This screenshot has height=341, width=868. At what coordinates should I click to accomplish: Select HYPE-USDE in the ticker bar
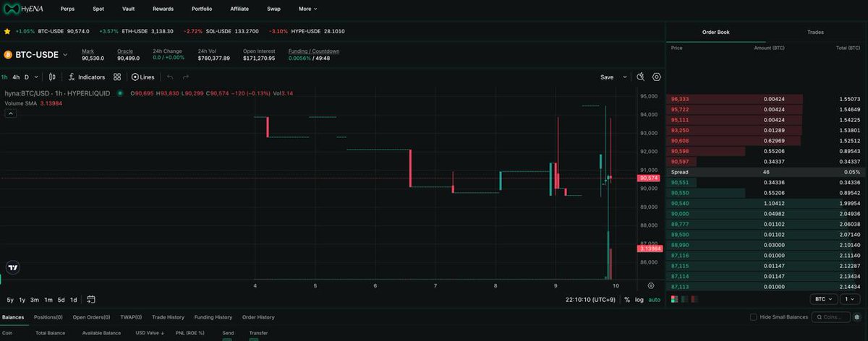coord(307,32)
